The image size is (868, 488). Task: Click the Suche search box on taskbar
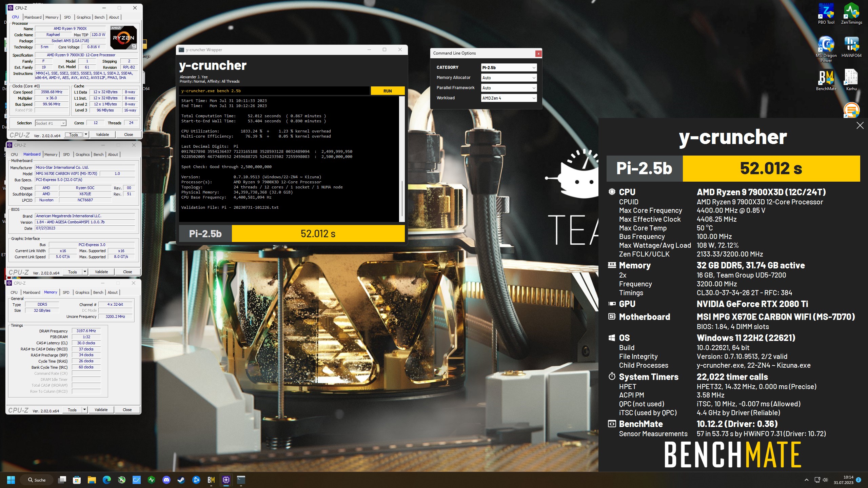pos(37,480)
